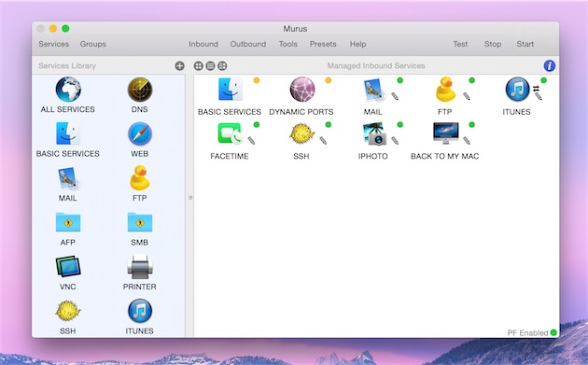Select the SMB folder icon
This screenshot has width=588, height=365.
[139, 222]
